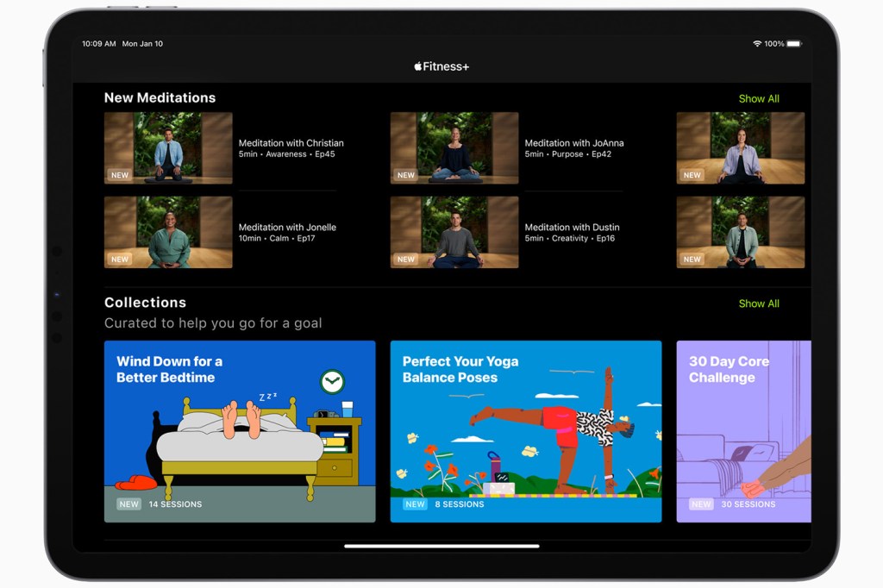This screenshot has height=588, width=883.
Task: Tap the battery indicator icon
Action: tap(794, 44)
